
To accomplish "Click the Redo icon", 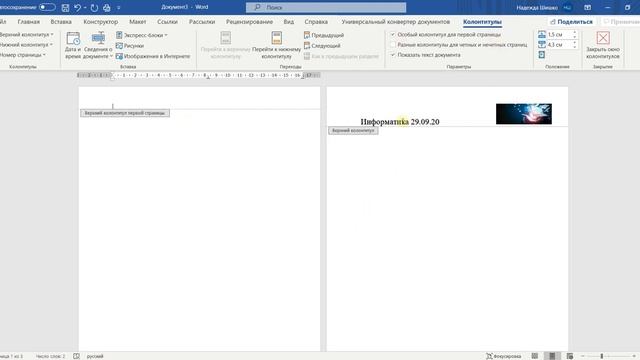I will pos(94,7).
